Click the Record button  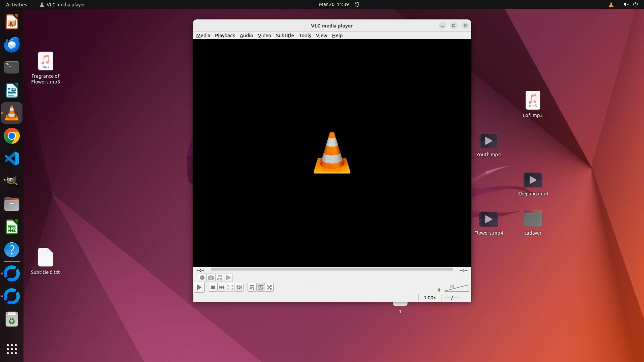[x=202, y=278]
